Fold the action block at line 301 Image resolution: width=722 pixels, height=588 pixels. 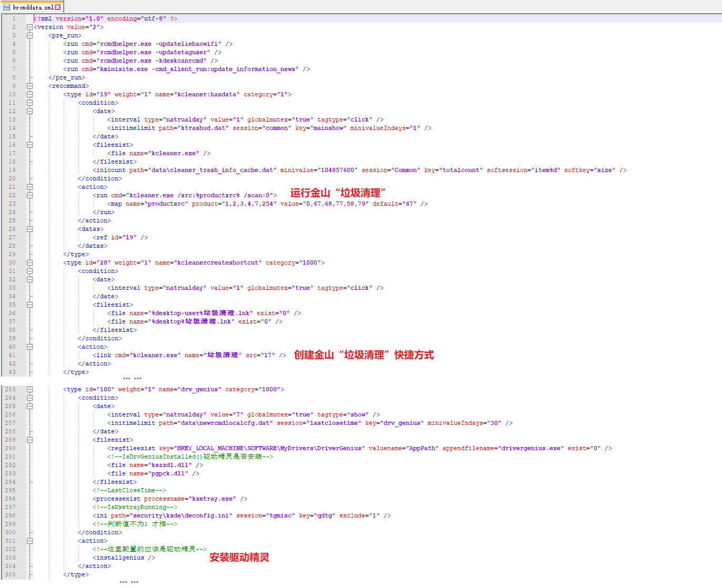[30, 541]
